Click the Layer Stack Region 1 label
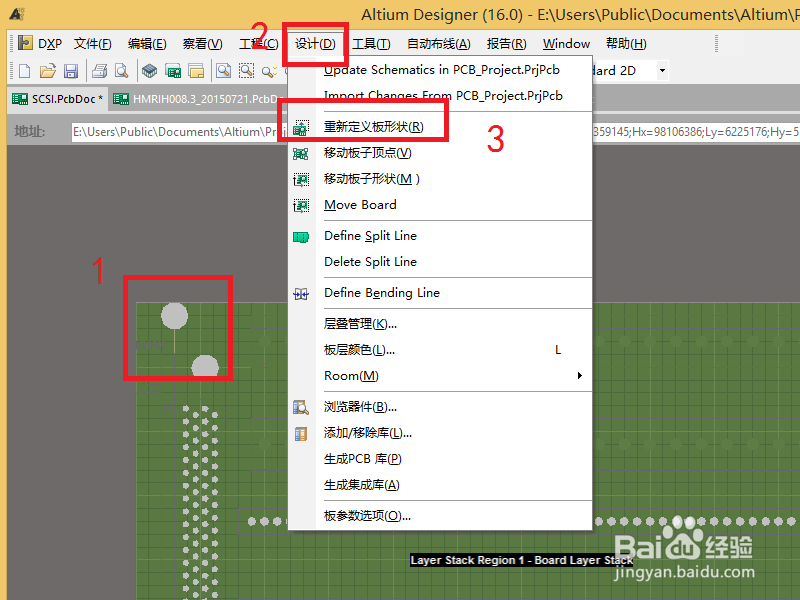 (522, 560)
